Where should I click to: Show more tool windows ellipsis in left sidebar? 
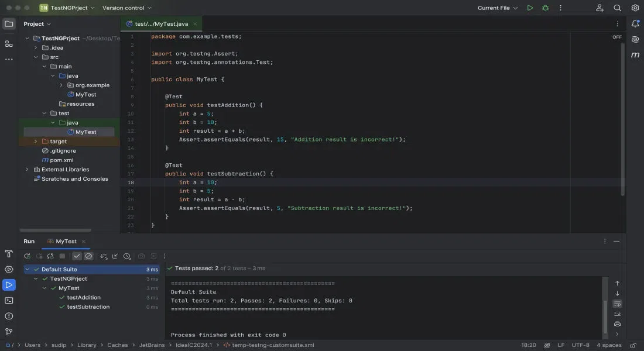pos(9,59)
